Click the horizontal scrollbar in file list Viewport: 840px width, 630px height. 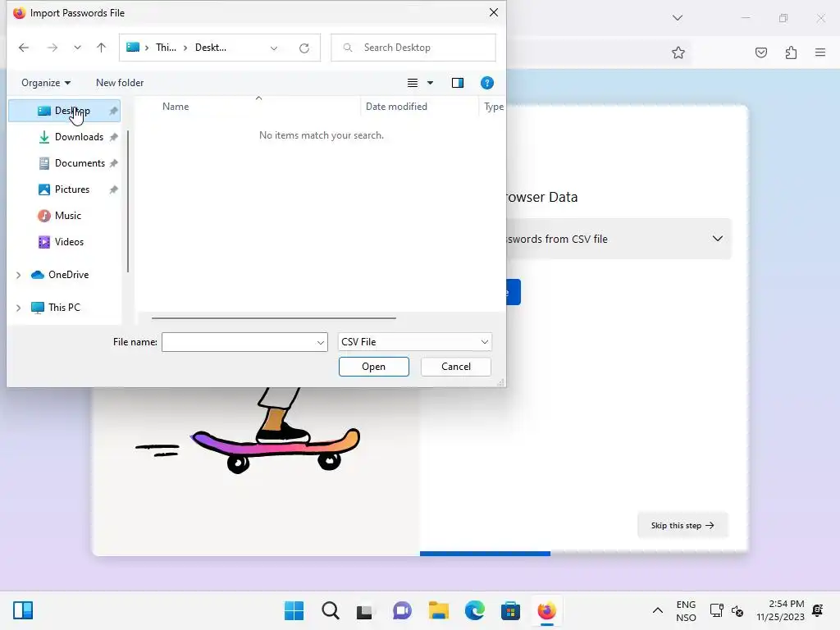pos(274,318)
